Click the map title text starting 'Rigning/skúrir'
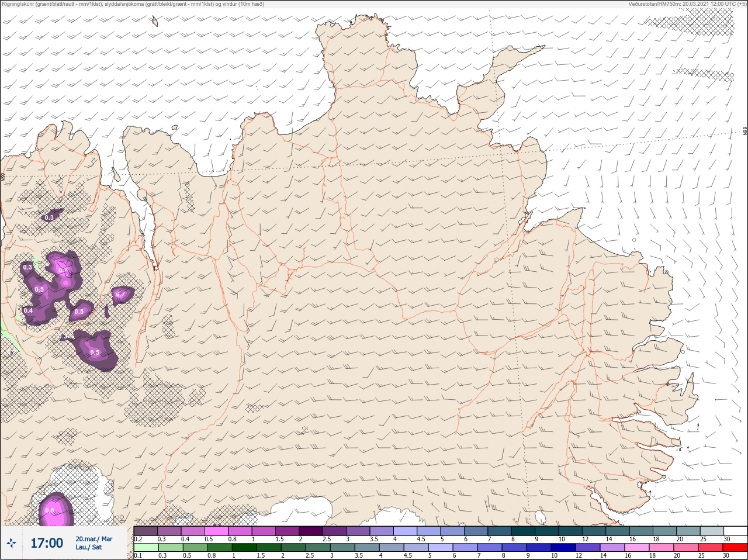 tap(133, 4)
